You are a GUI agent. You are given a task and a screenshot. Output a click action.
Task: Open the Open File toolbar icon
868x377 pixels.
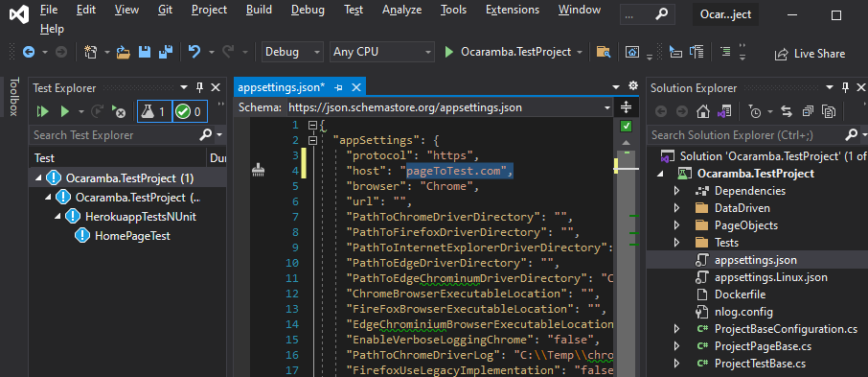click(123, 52)
